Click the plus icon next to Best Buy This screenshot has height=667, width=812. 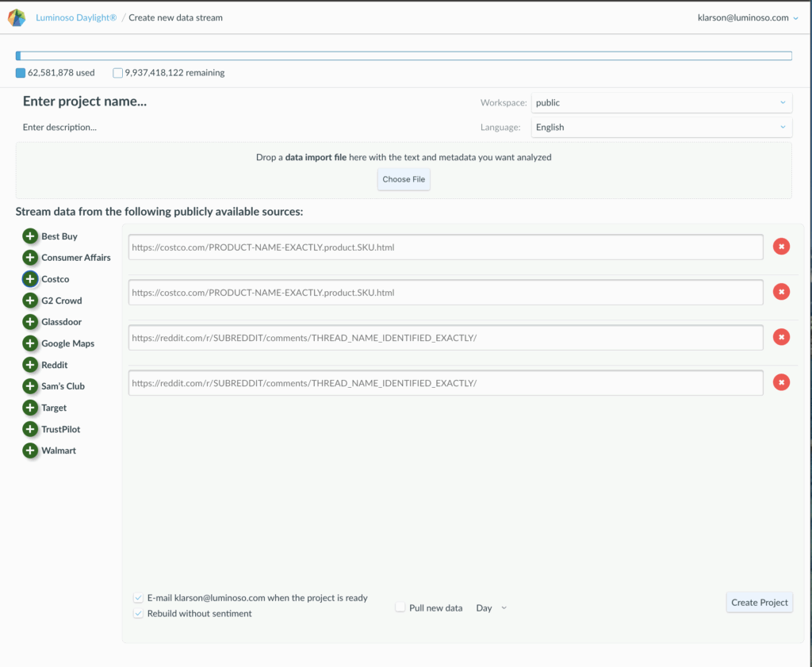point(30,236)
